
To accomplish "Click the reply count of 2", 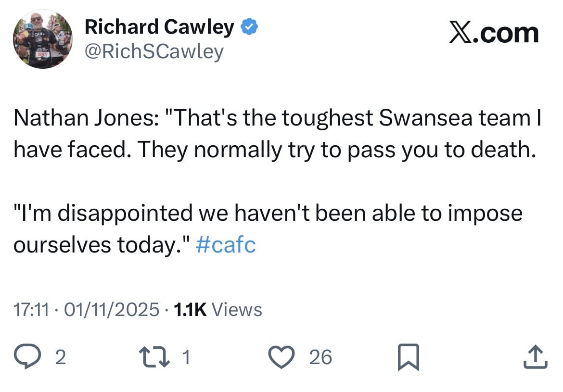I will tap(60, 358).
